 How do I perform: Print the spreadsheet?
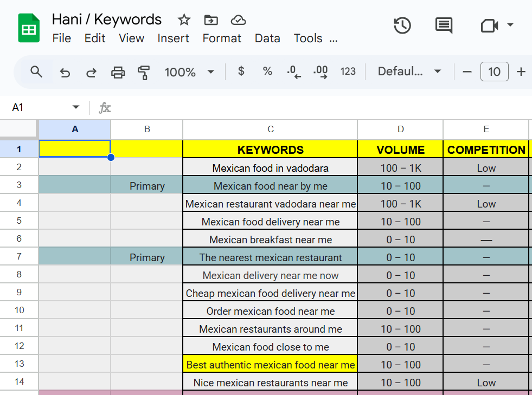click(118, 71)
